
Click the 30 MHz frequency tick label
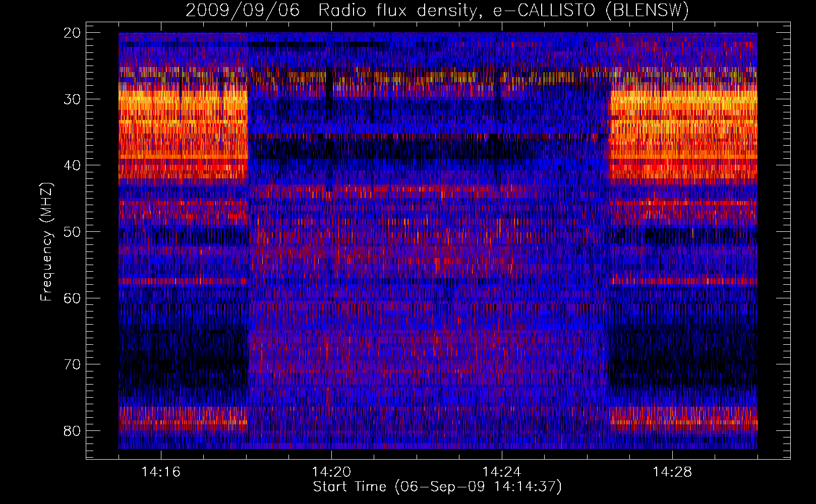point(73,99)
